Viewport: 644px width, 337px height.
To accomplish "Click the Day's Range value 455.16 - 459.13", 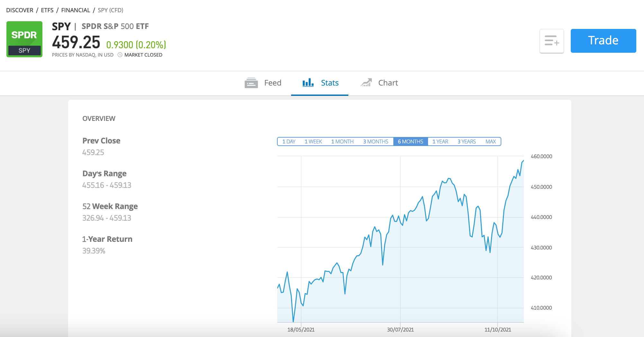I will (x=107, y=185).
